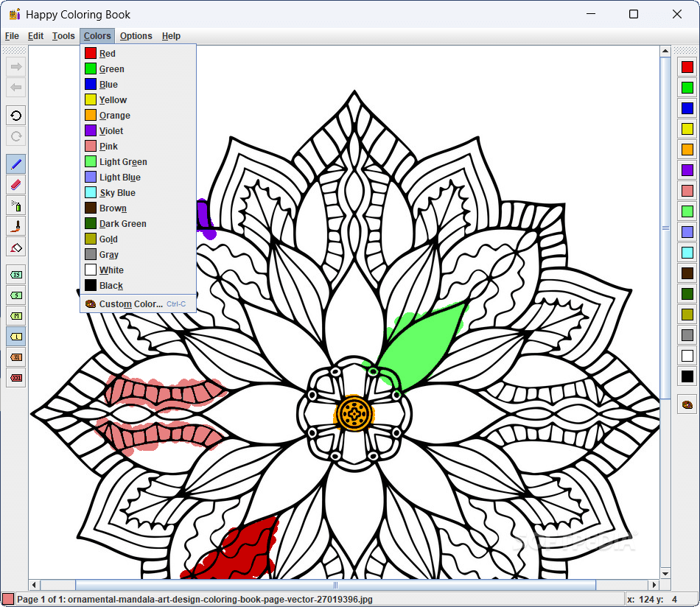Open the Options menu
Screen dimensions: 700x607
[136, 36]
